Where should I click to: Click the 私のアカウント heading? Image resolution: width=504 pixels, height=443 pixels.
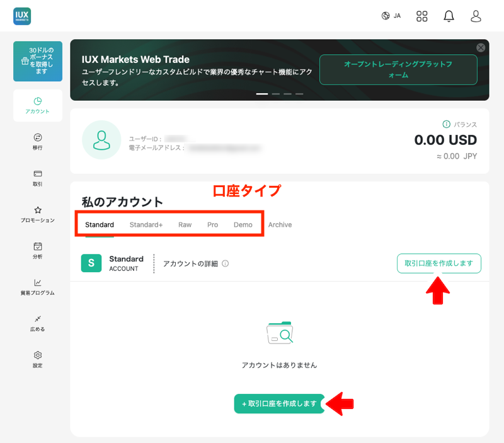pyautogui.click(x=122, y=202)
